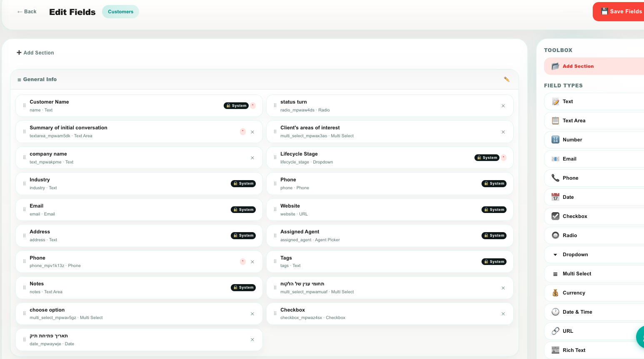Click the checkbox_mpwaz4sx identifier text
The image size is (644, 359).
click(301, 318)
